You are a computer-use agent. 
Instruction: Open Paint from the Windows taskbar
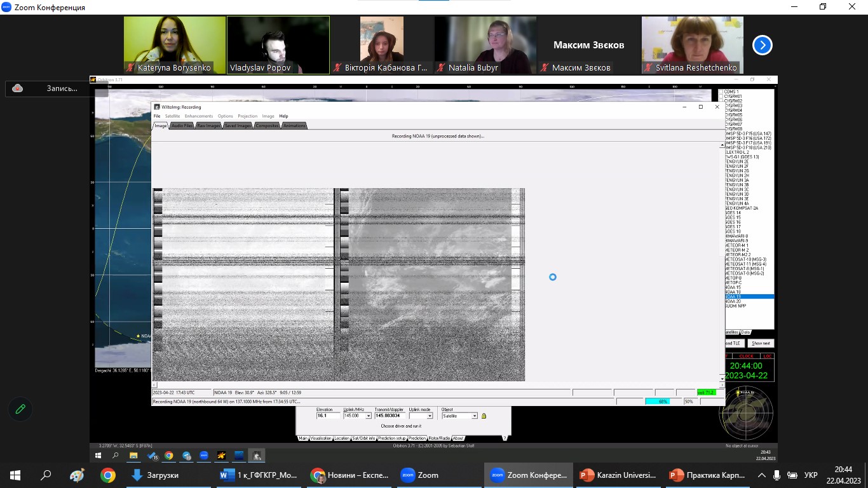pos(76,475)
